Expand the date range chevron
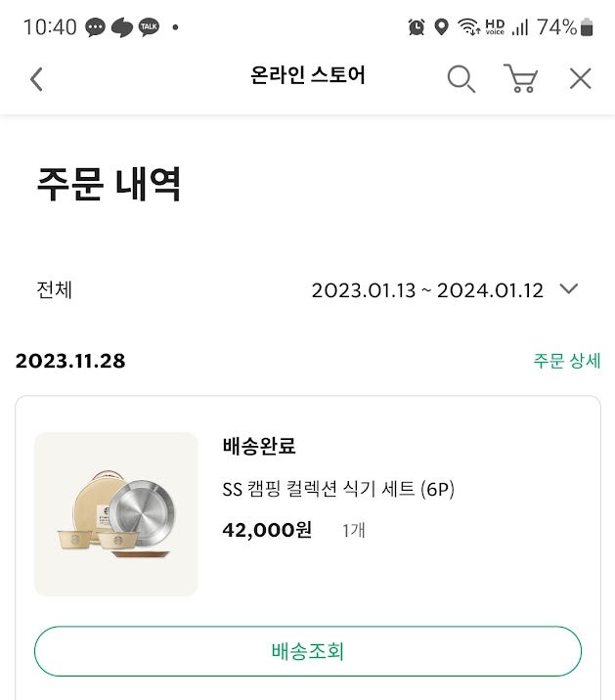Image resolution: width=615 pixels, height=700 pixels. (568, 289)
